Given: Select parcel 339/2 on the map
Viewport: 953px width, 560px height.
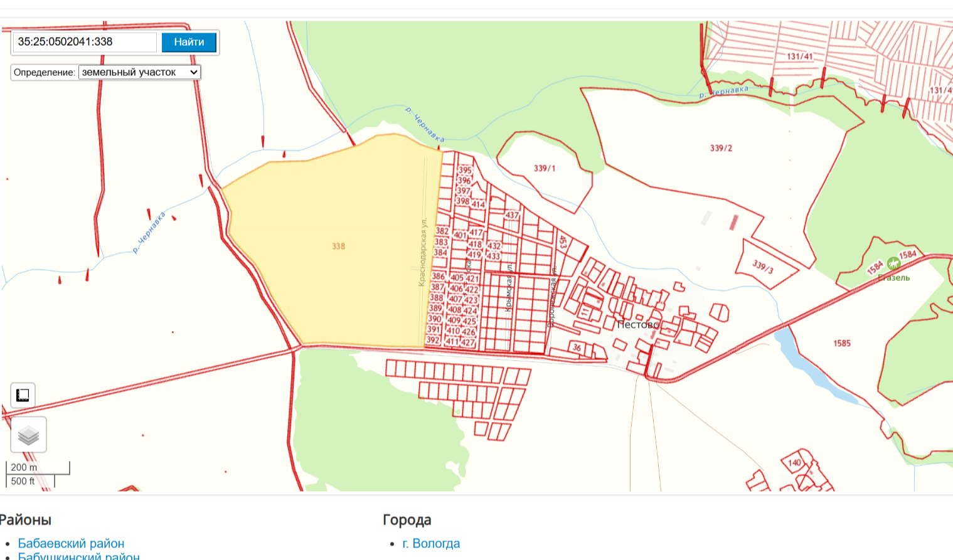Looking at the screenshot, I should 721,148.
